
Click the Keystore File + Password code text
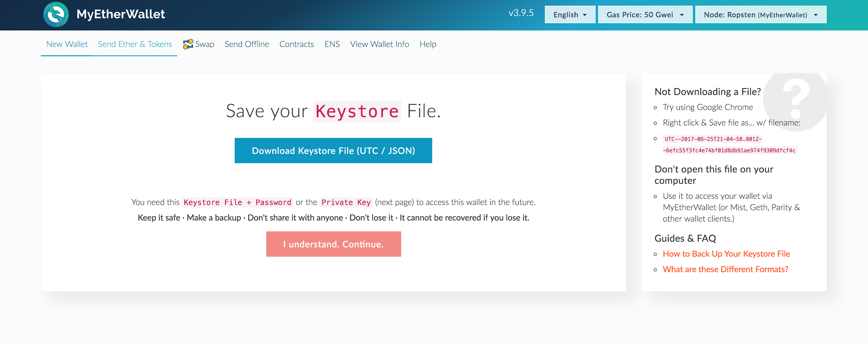pos(237,202)
